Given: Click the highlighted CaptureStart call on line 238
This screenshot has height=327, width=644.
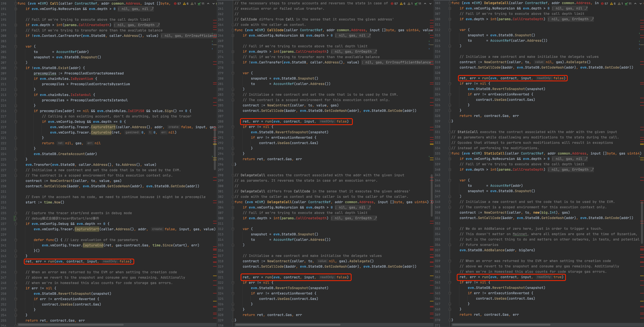Looking at the screenshot, I should point(87,229).
